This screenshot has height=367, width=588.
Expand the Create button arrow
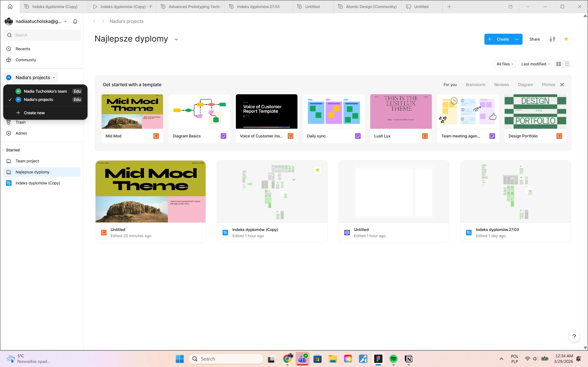[517, 39]
